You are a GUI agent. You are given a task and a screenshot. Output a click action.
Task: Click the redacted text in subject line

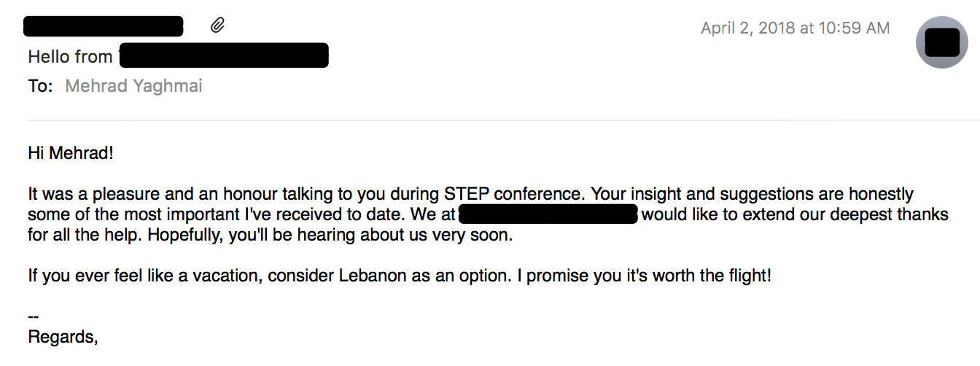pos(224,56)
